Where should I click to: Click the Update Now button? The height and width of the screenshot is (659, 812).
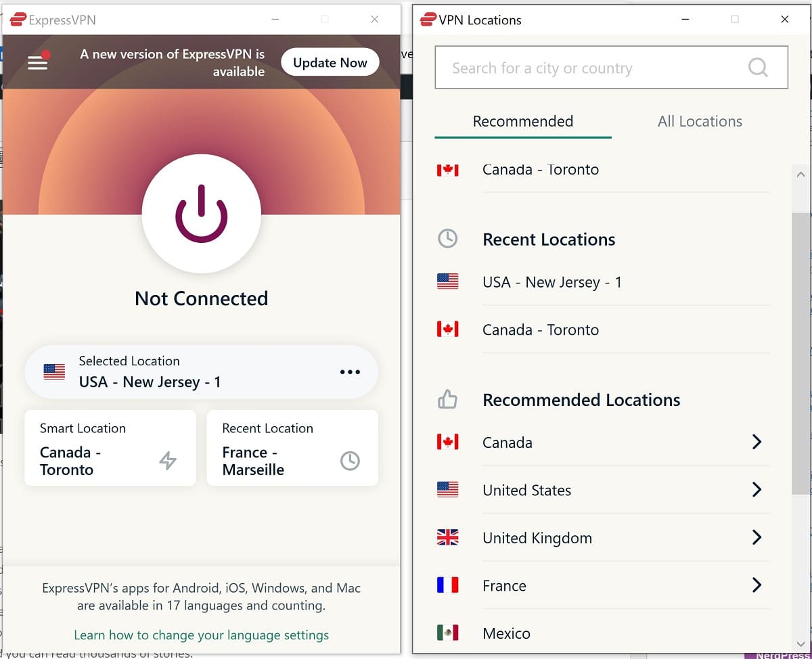tap(330, 62)
